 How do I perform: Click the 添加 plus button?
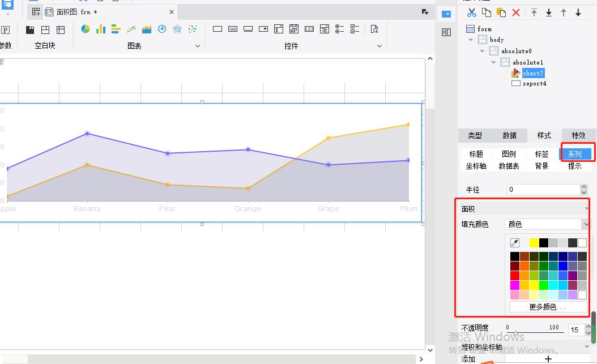(x=548, y=359)
